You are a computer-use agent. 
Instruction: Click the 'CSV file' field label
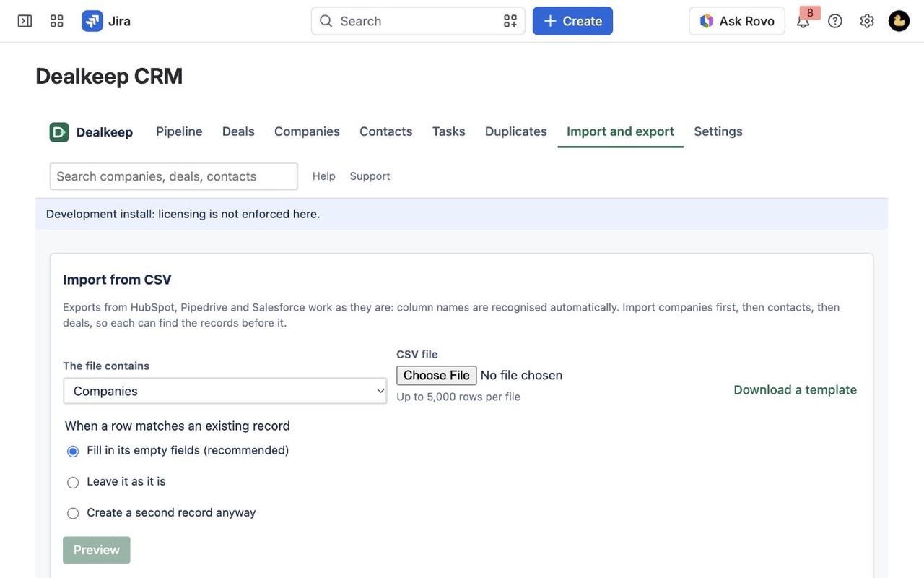coord(417,354)
